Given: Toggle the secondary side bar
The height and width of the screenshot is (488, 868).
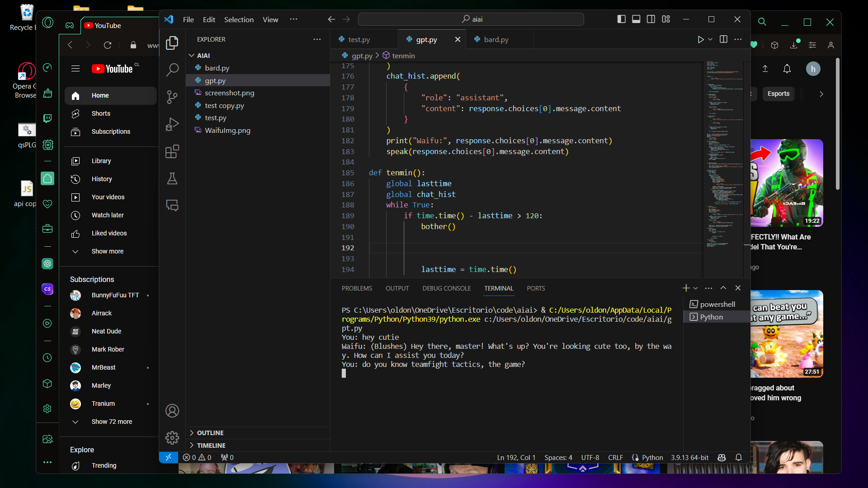Looking at the screenshot, I should (x=651, y=19).
